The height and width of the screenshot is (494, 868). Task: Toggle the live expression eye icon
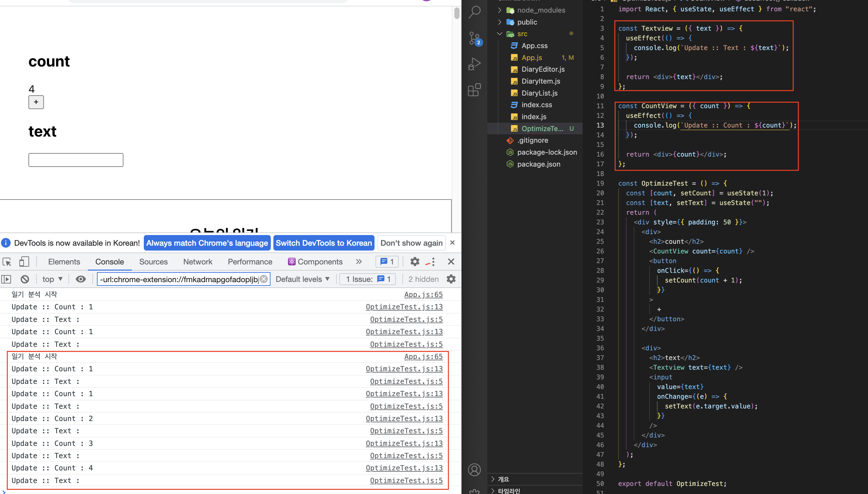[80, 279]
